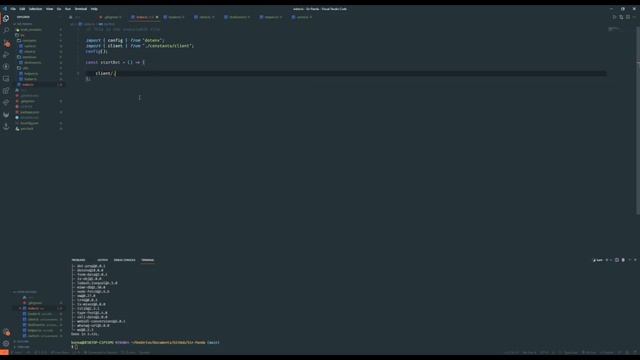Expand the node_modules folder
Screen dimensions: 640x360
tap(31, 30)
